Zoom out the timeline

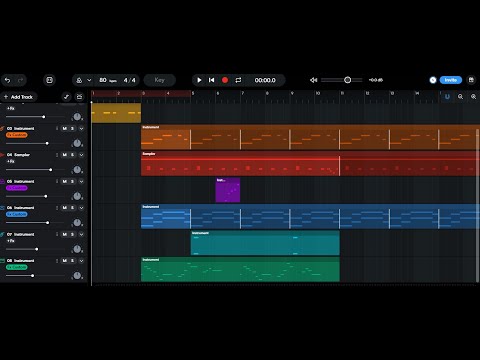pyautogui.click(x=460, y=97)
